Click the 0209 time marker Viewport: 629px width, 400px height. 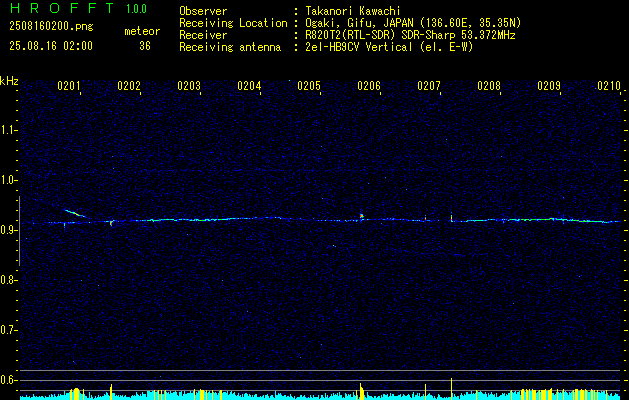[549, 86]
